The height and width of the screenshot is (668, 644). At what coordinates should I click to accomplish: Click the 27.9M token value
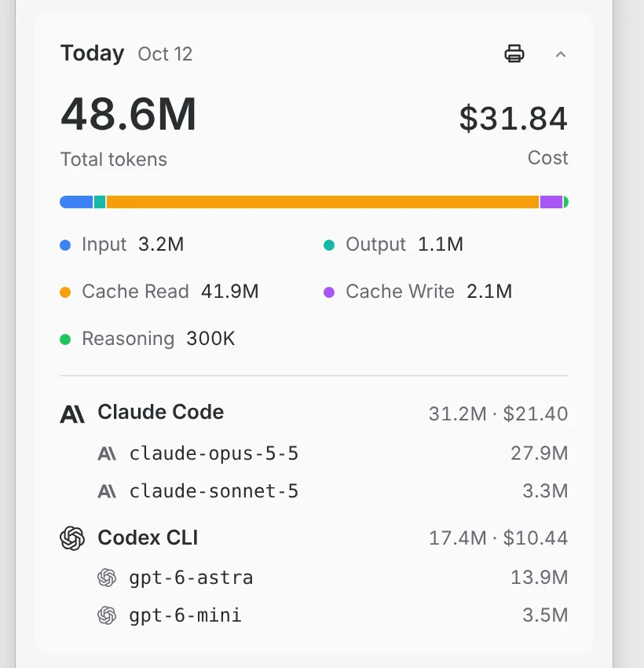540,453
